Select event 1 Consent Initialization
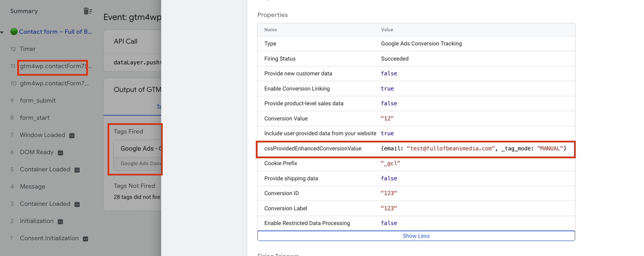Viewport: 644px width, 256px height. point(49,238)
